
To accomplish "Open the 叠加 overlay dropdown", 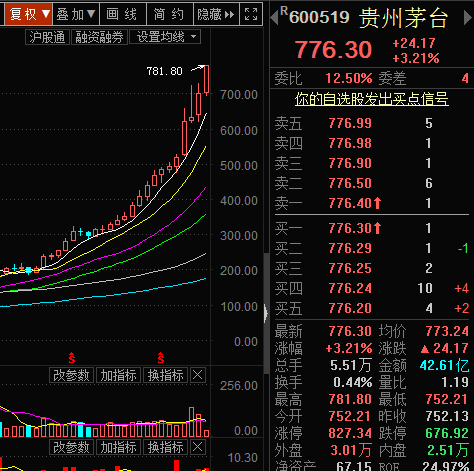I will (76, 14).
